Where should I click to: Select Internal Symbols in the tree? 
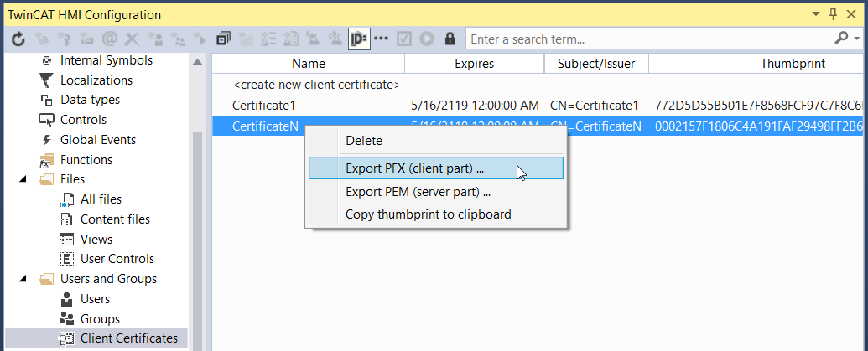[x=107, y=60]
